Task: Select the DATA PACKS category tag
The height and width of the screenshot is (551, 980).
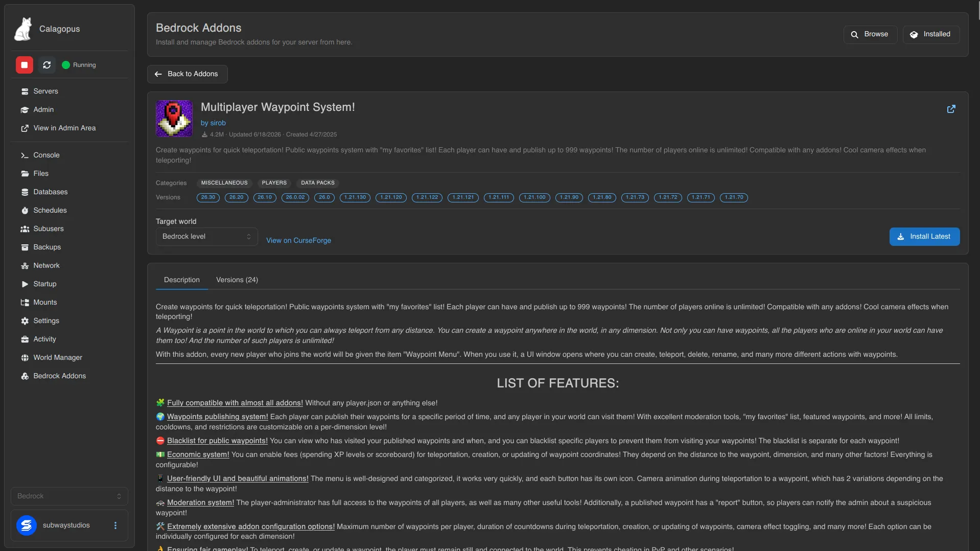Action: click(x=318, y=183)
